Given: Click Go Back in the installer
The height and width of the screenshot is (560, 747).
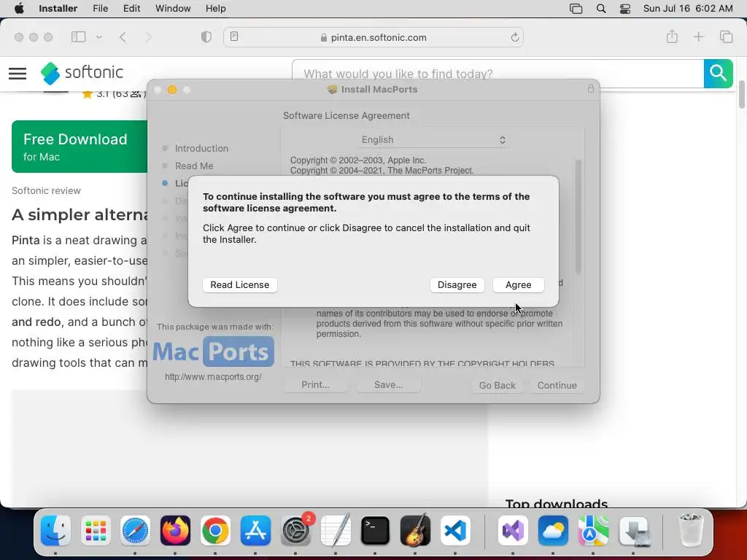Looking at the screenshot, I should [497, 385].
